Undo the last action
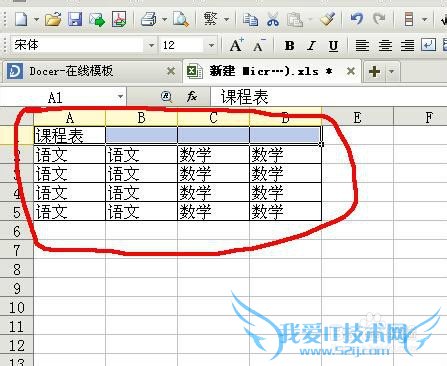 coord(357,19)
